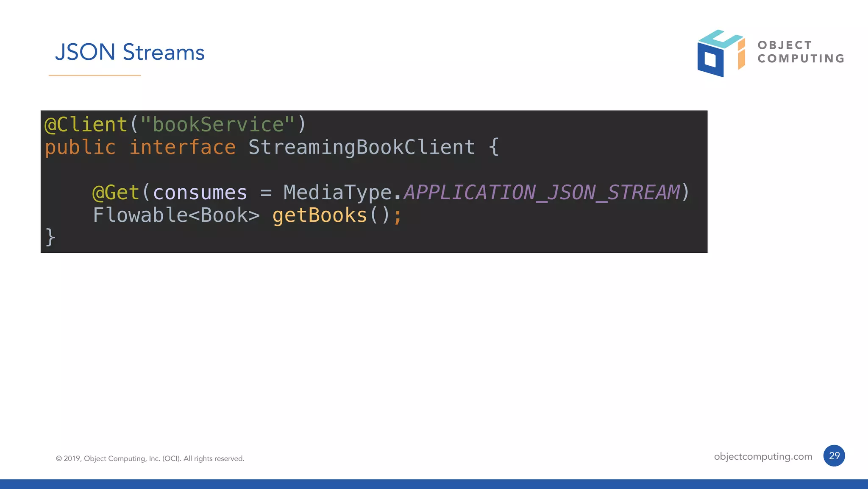Click the @Get annotation
Screen dimensions: 868x489
(116, 193)
